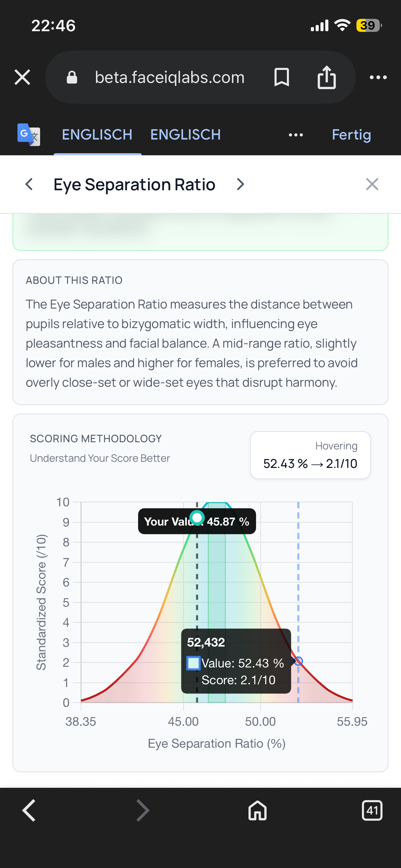Image resolution: width=401 pixels, height=868 pixels.
Task: Tap Fertig to dismiss translation bar
Action: pos(351,135)
